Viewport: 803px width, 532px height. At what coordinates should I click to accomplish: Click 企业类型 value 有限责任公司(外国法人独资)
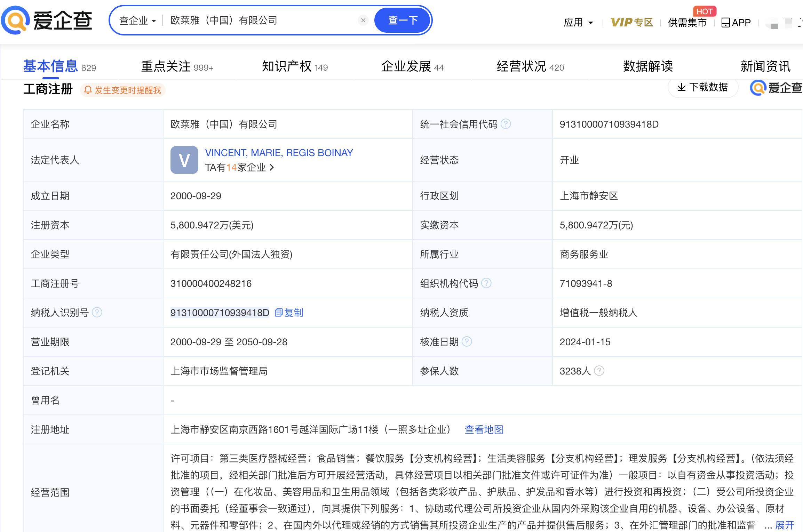coord(231,254)
